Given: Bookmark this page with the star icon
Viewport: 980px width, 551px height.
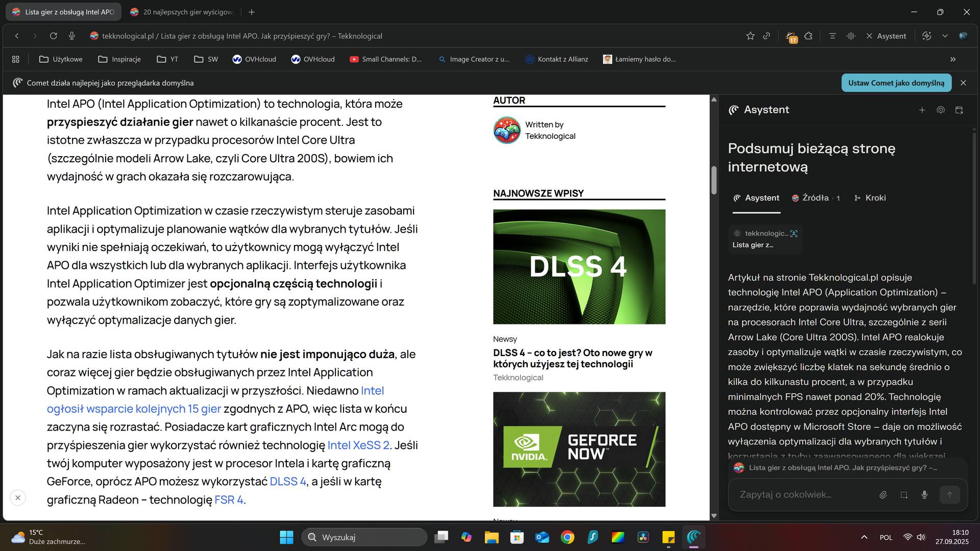Looking at the screenshot, I should pyautogui.click(x=750, y=36).
